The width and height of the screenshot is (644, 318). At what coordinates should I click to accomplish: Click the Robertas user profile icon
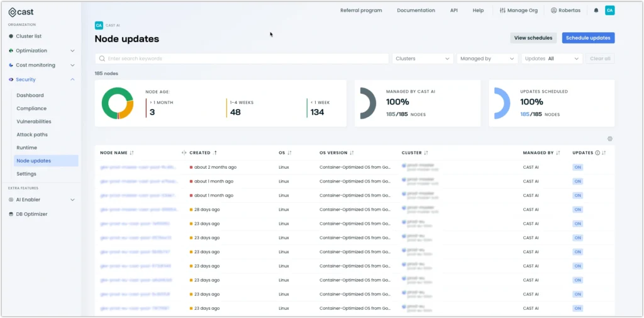[553, 10]
